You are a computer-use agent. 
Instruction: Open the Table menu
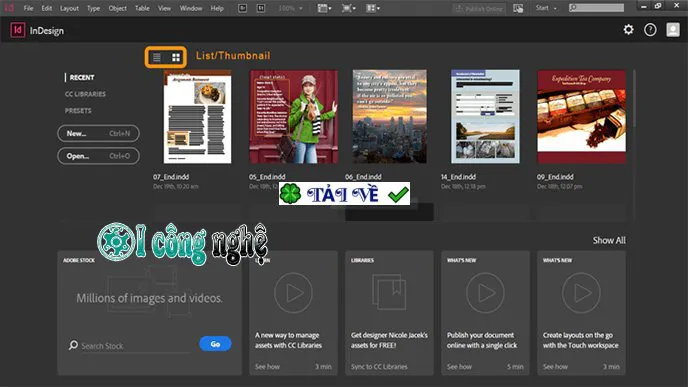[142, 8]
